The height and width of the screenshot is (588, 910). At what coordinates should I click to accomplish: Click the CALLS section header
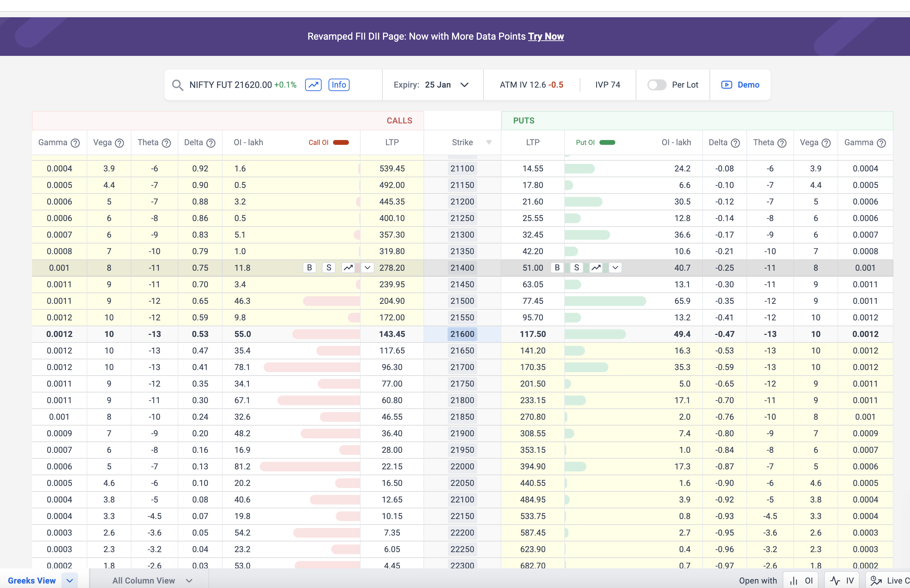pos(399,121)
